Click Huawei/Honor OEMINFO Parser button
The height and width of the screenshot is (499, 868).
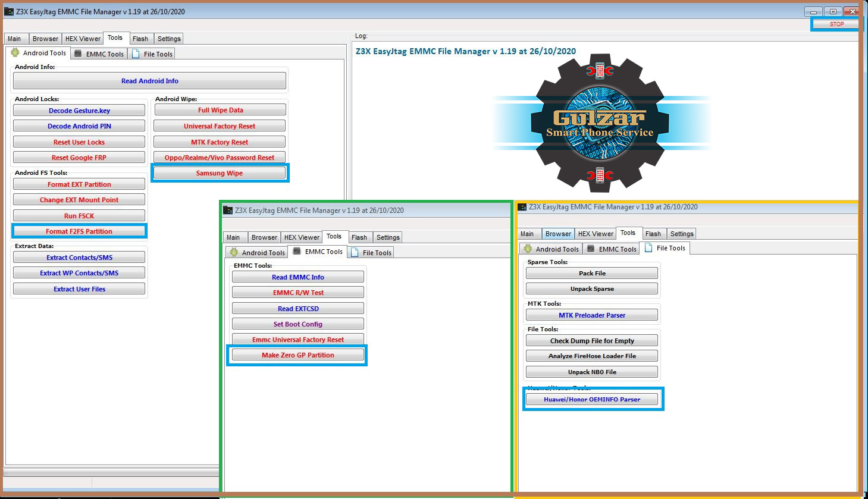(x=592, y=400)
